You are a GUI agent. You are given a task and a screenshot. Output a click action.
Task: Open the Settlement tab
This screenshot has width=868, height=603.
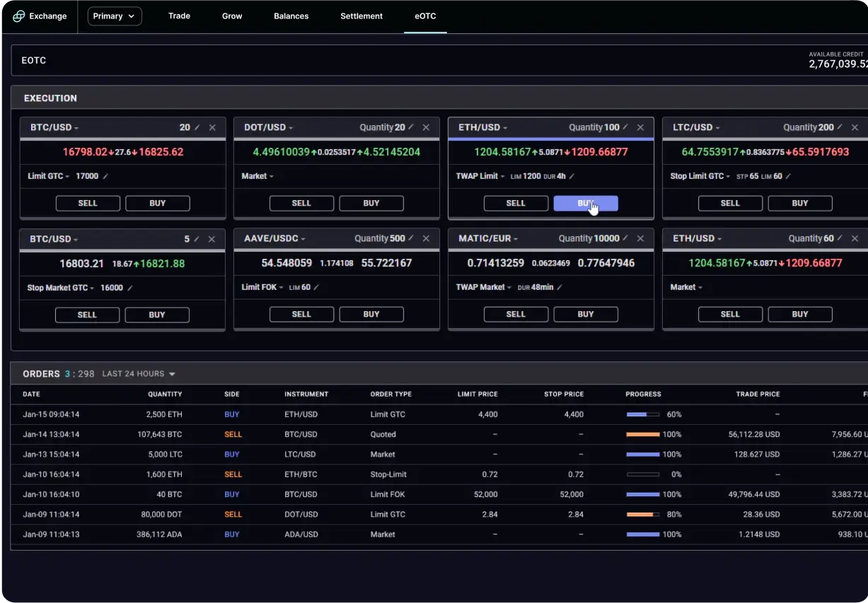point(361,16)
